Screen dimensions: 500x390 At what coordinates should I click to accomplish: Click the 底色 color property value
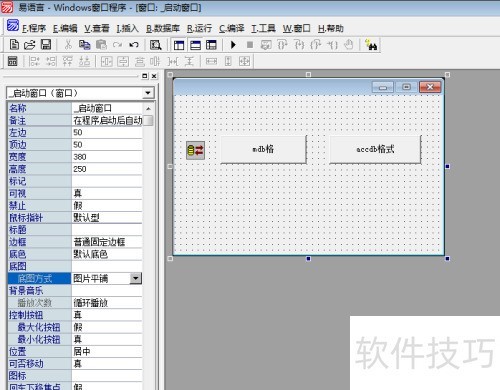tap(107, 254)
